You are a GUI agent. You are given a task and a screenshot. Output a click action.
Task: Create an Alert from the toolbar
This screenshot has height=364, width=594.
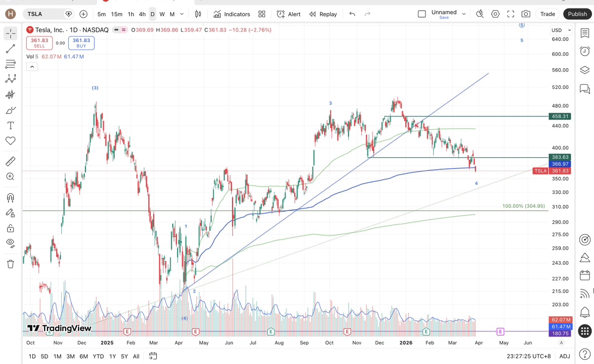point(288,14)
